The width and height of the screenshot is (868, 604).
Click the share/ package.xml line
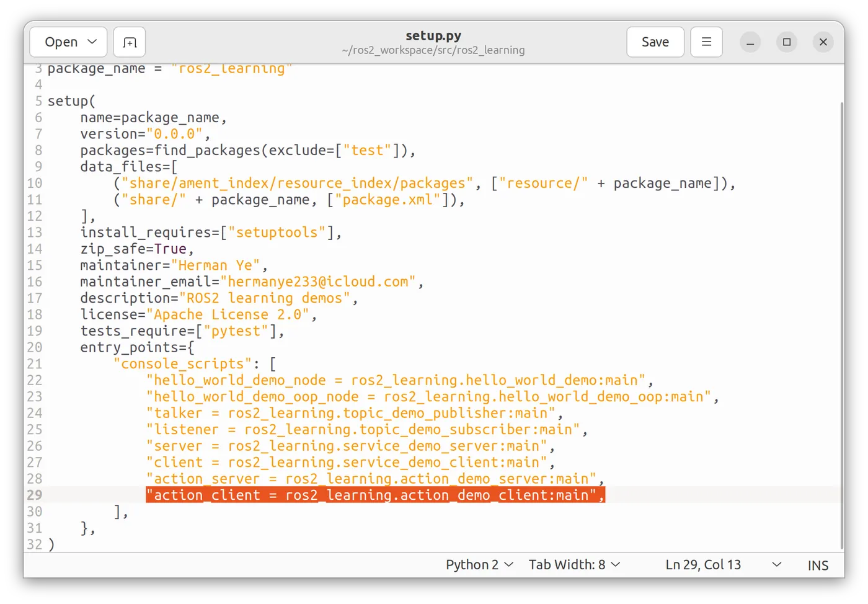[x=289, y=200]
